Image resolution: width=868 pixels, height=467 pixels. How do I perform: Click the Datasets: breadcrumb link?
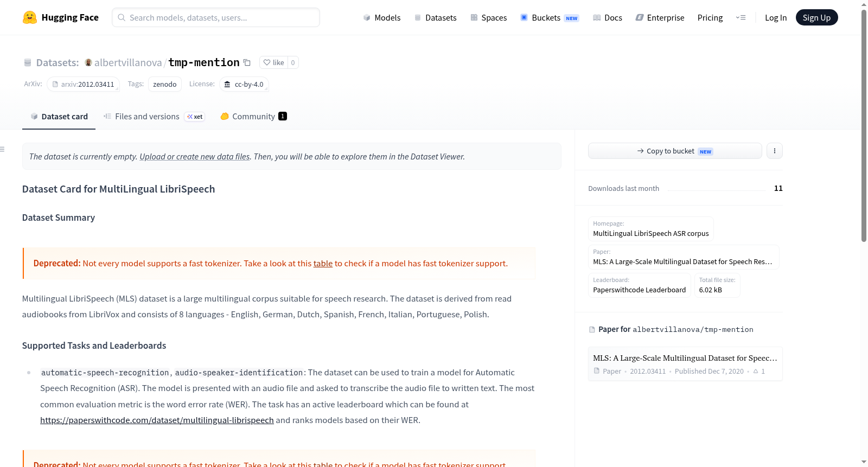58,62
